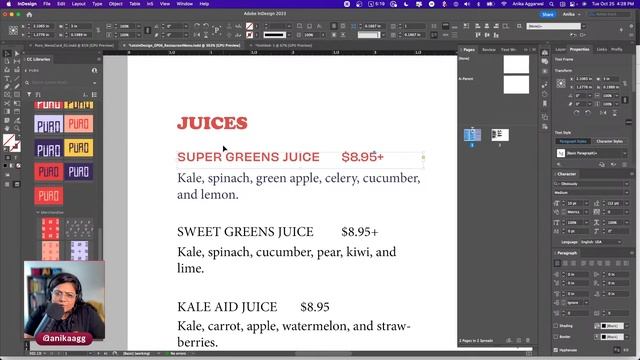Open the Obviously font family dropdown

click(627, 184)
